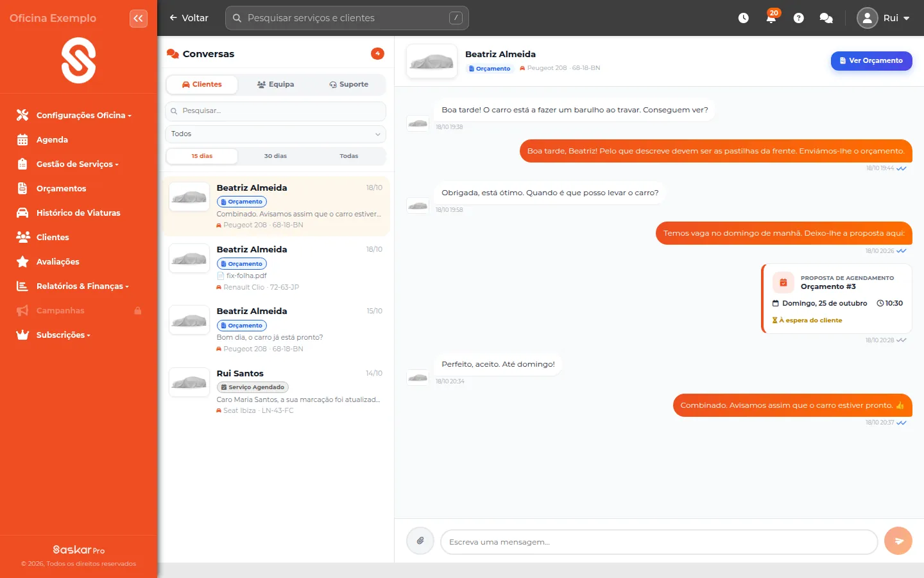Click the Clientes people icon in sidebar
Viewport: 924px width, 578px height.
[23, 237]
